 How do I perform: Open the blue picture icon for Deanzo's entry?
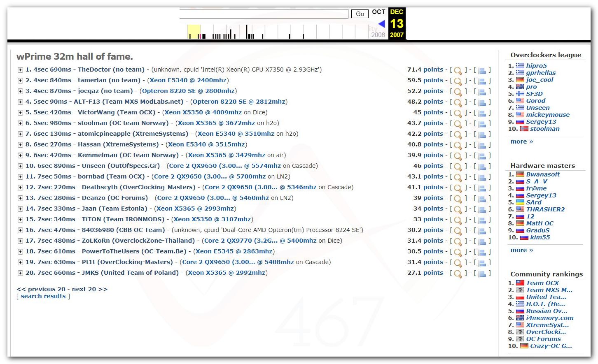point(482,199)
